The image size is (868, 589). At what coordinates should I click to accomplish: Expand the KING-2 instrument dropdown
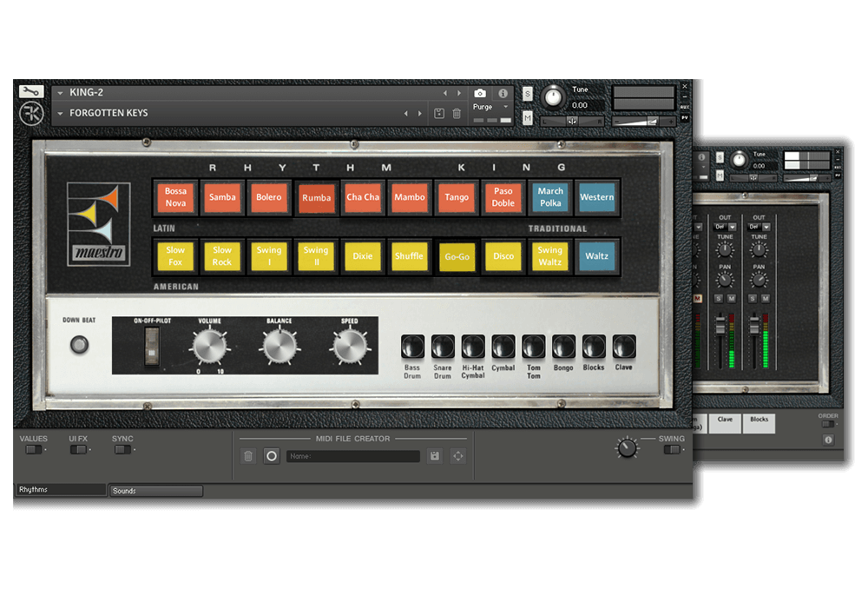pos(59,93)
